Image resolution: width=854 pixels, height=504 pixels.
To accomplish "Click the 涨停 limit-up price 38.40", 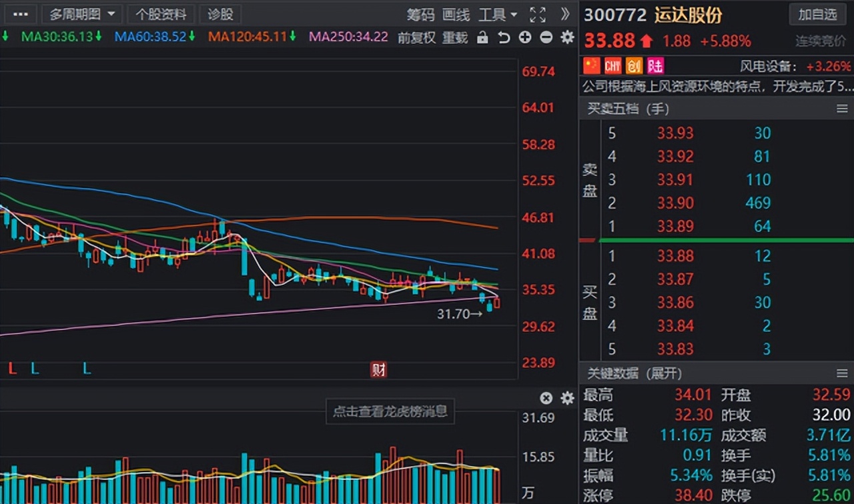I will pyautogui.click(x=693, y=495).
